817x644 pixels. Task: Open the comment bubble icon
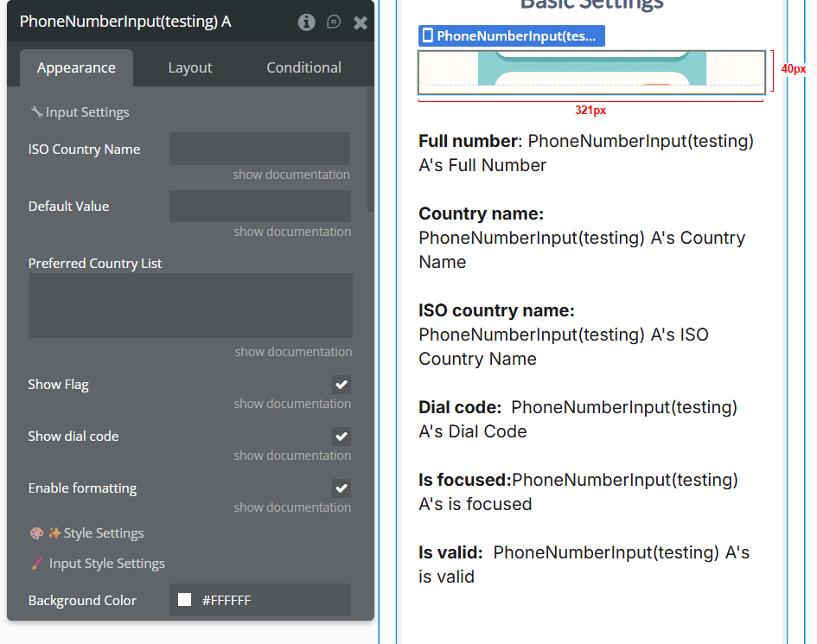click(x=334, y=22)
